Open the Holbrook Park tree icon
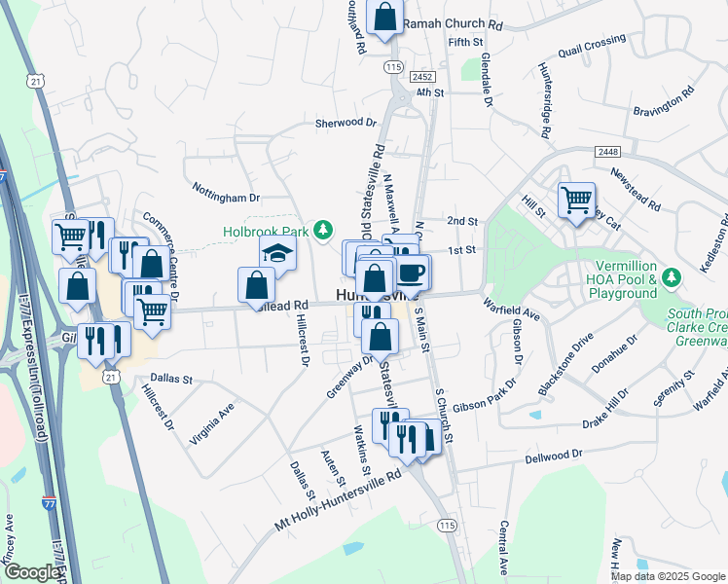Viewport: 728px width, 584px height. tap(323, 230)
